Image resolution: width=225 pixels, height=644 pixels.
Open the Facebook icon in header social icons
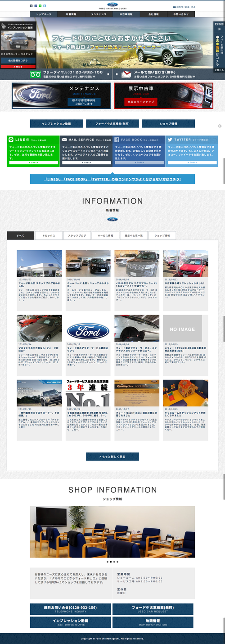coord(36,6)
